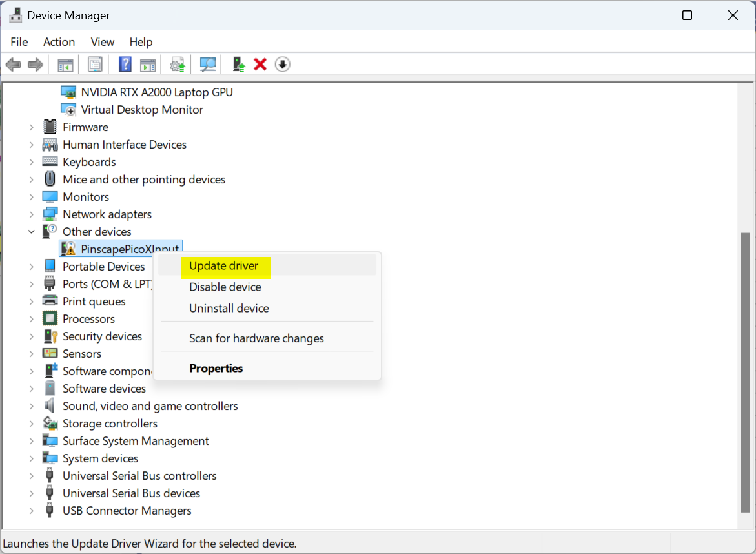756x554 pixels.
Task: Click Scan for hardware changes monitor icon
Action: coord(208,65)
